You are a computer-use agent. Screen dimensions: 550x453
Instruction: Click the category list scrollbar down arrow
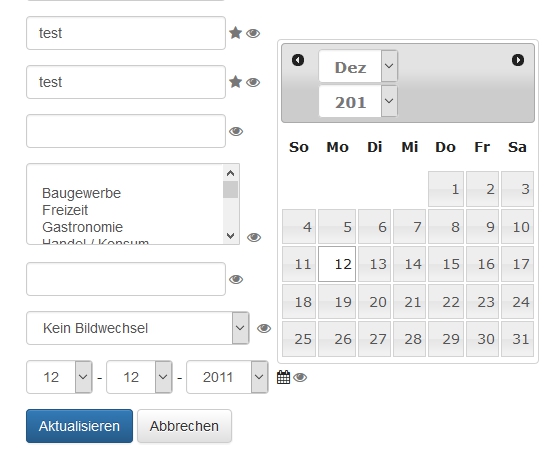[230, 235]
